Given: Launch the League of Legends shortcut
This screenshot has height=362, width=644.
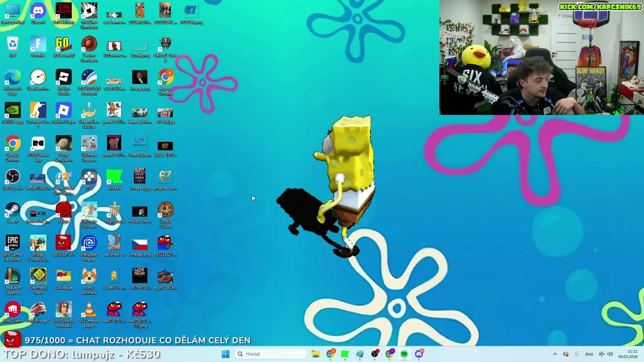Looking at the screenshot, I should [13, 282].
